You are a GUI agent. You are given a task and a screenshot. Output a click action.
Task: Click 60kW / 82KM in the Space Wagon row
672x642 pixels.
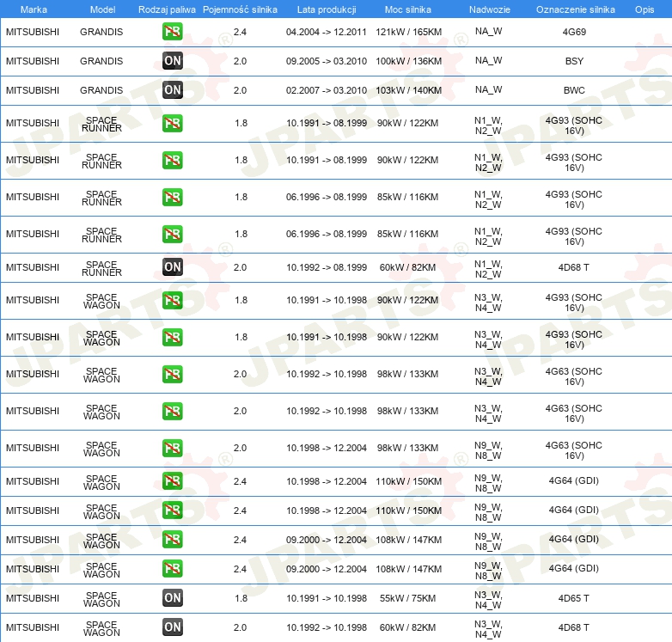tap(407, 627)
